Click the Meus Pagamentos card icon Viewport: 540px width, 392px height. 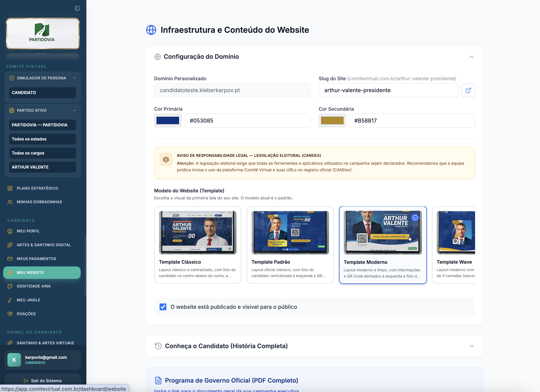(x=10, y=259)
